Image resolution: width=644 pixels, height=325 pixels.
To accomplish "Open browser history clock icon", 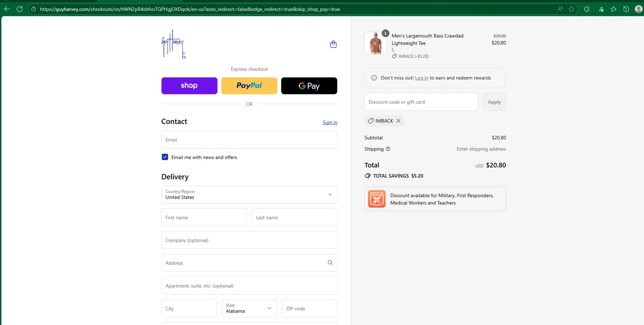I will 626,9.
